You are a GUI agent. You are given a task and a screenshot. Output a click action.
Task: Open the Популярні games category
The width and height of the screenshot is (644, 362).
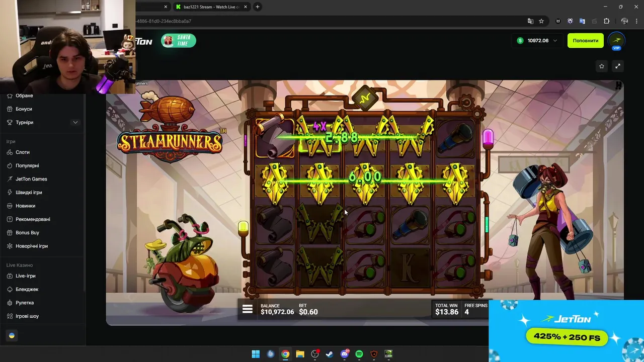pos(27,165)
